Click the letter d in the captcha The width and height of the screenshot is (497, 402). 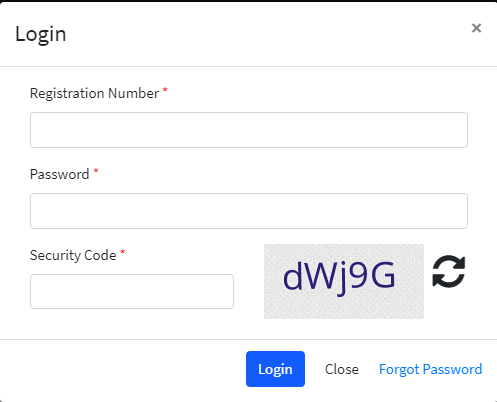tap(293, 275)
